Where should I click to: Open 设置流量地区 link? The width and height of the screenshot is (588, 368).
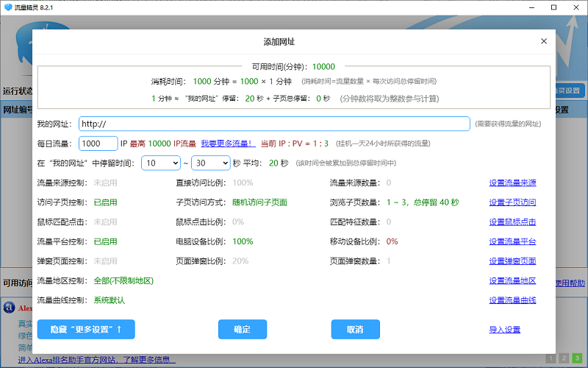click(x=512, y=281)
